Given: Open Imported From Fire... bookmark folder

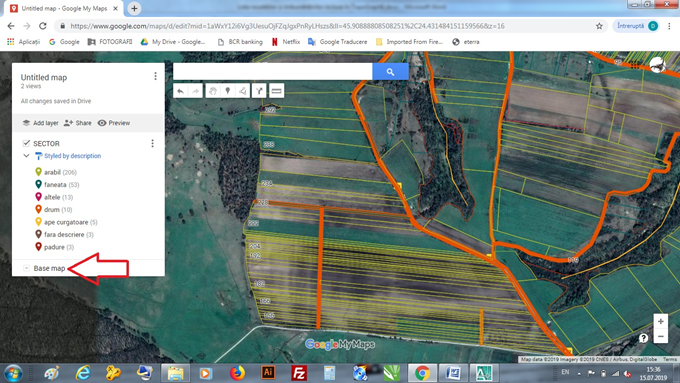Looking at the screenshot, I should [x=409, y=42].
